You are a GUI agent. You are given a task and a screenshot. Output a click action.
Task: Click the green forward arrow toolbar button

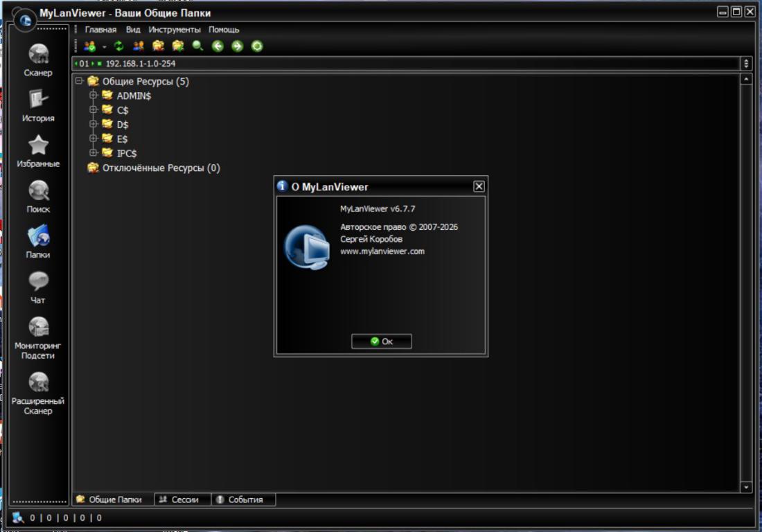[x=237, y=46]
